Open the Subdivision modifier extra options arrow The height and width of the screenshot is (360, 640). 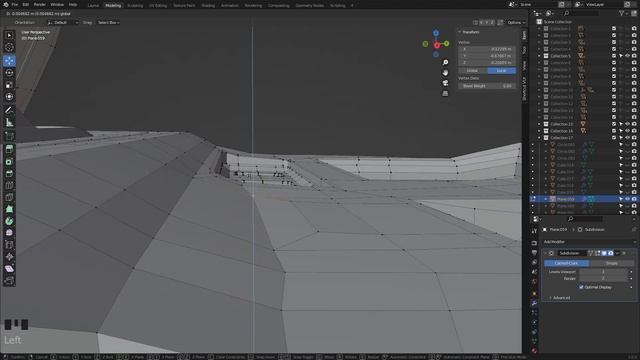coord(617,253)
